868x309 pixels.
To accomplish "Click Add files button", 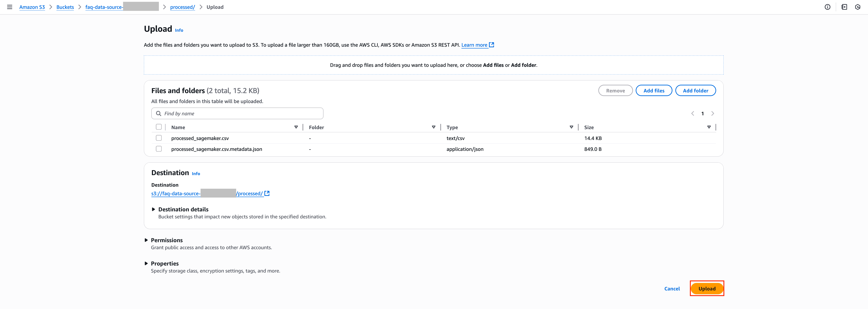I will coord(653,91).
